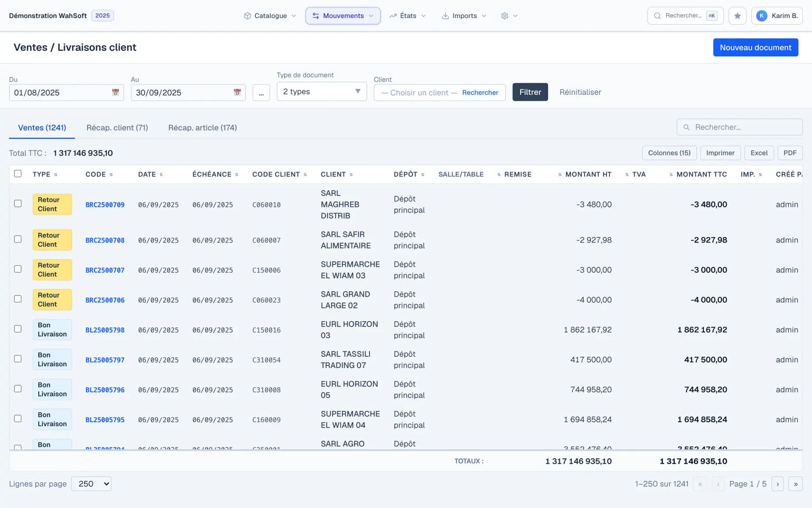Sort by DATE column arrows
Screen dimensions: 812x508
[161, 175]
